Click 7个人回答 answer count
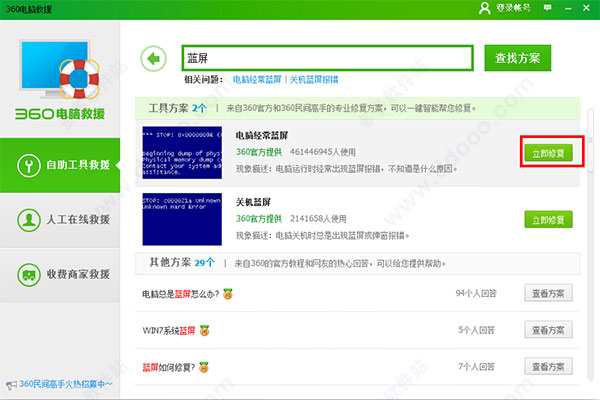This screenshot has width=600, height=400. (x=476, y=367)
